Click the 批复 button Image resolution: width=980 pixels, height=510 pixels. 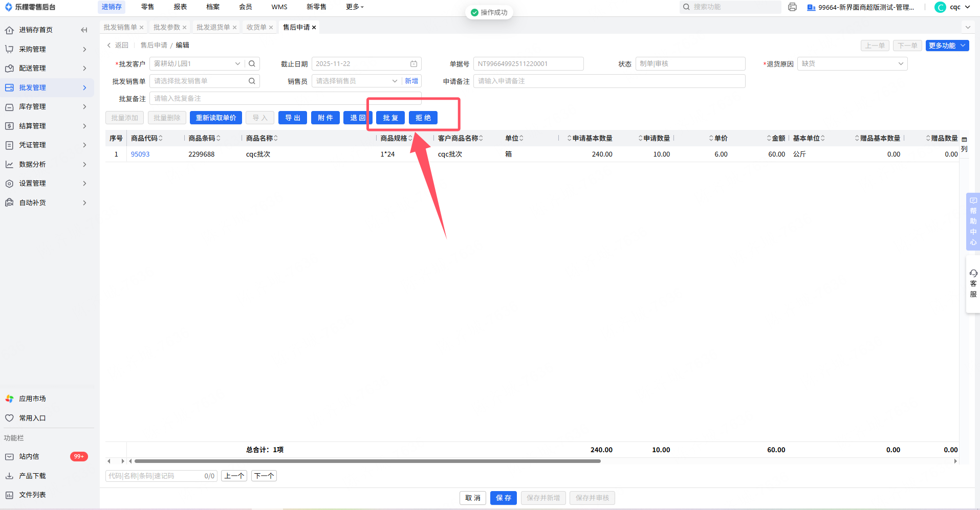click(x=390, y=118)
